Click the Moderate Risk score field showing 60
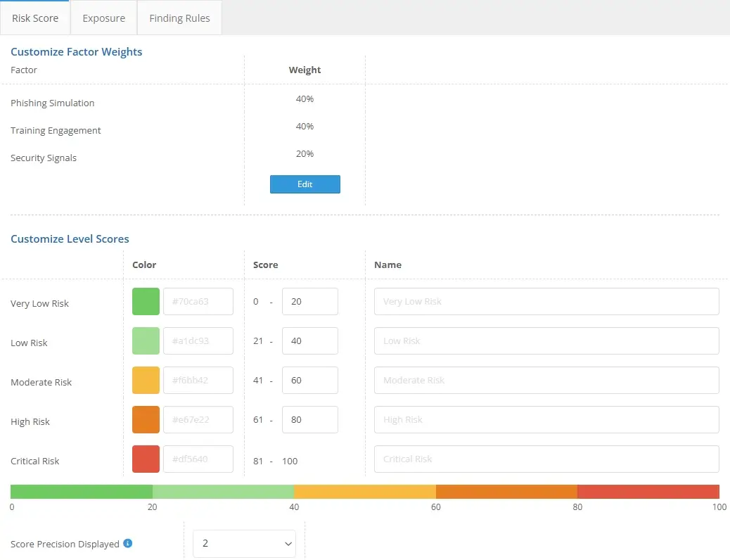730x560 pixels. [x=309, y=381]
